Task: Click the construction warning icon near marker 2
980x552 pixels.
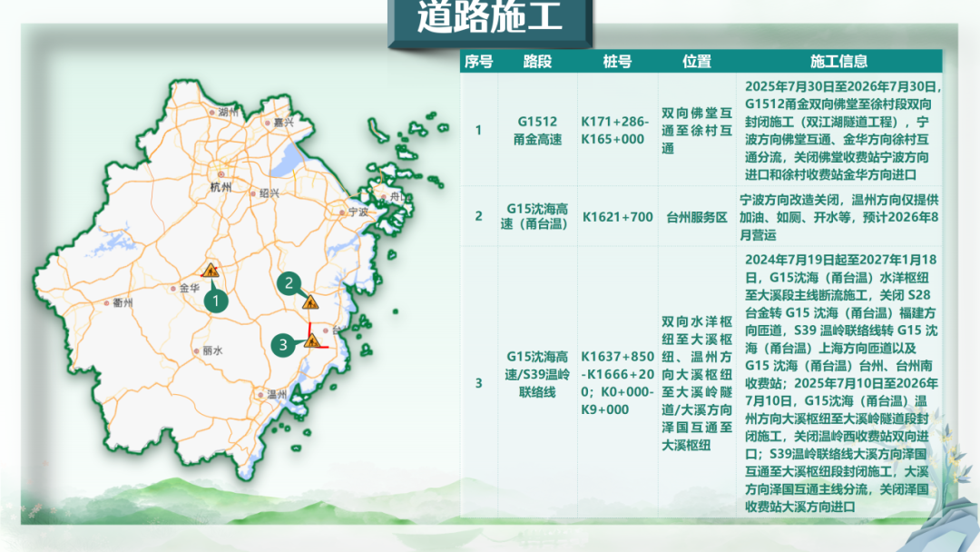Action: 310,302
